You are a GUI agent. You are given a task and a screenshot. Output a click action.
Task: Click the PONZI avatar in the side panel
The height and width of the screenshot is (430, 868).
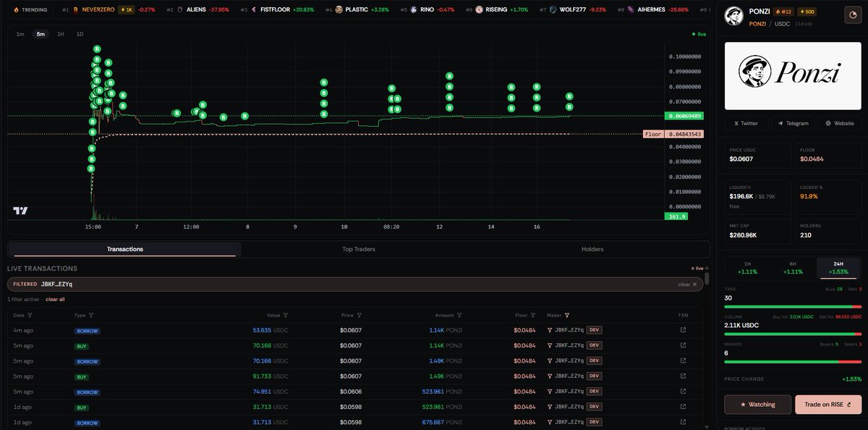point(734,17)
